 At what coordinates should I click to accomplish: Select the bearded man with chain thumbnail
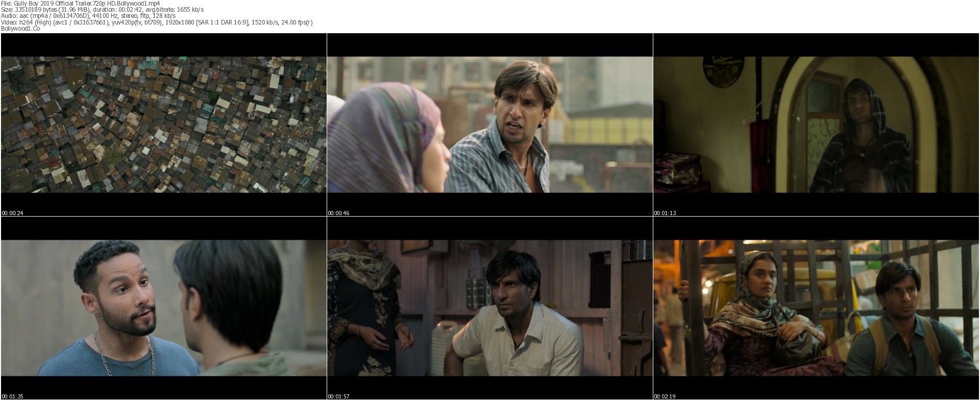[163, 308]
